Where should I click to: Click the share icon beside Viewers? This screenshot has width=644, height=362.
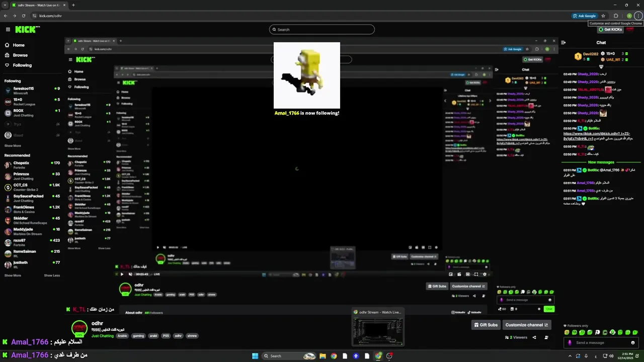click(x=534, y=337)
